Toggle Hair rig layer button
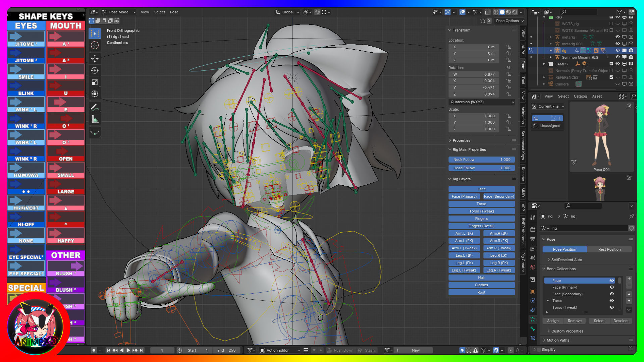Image resolution: width=644 pixels, height=362 pixels. 482,278
